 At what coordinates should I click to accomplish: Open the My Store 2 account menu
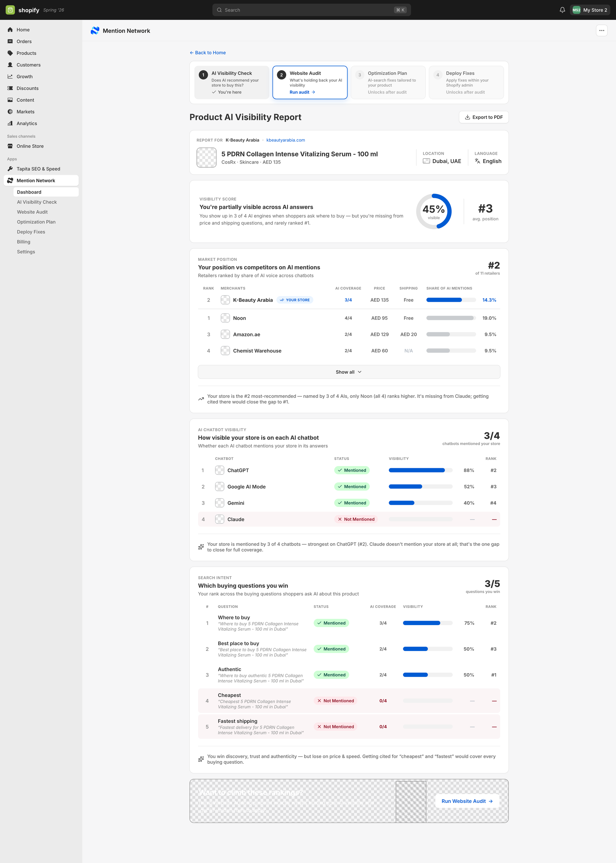click(590, 10)
